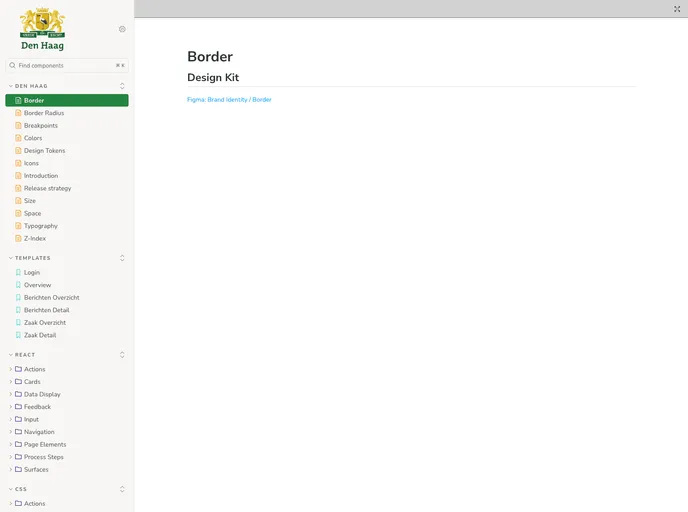Toggle expand-all for the CSS section
The width and height of the screenshot is (688, 512).
(x=122, y=489)
